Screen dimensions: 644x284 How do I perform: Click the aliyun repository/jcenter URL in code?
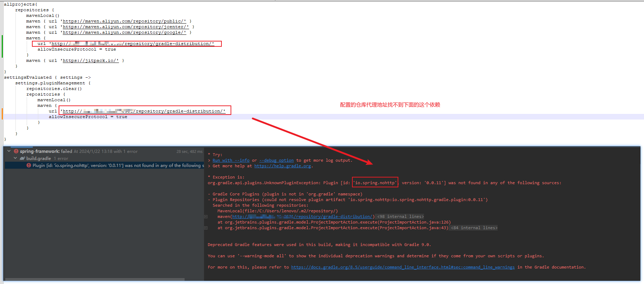pyautogui.click(x=126, y=27)
